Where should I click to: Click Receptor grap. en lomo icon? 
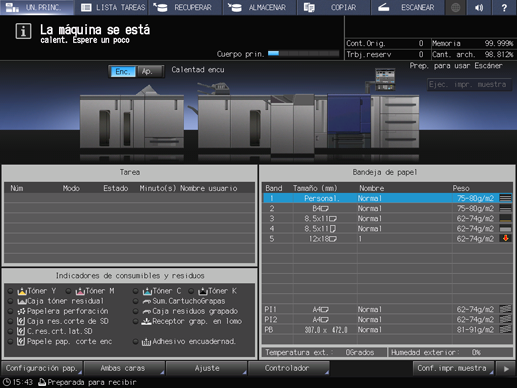pos(147,321)
